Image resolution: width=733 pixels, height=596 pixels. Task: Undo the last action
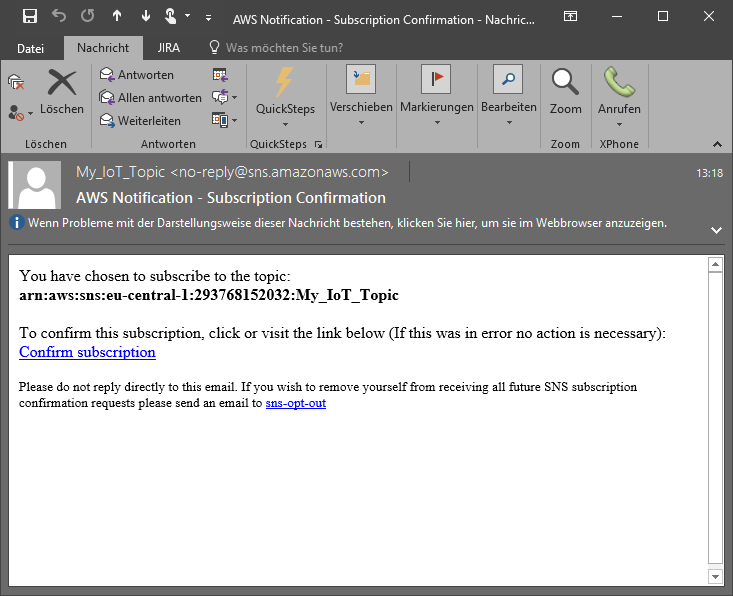click(x=59, y=16)
